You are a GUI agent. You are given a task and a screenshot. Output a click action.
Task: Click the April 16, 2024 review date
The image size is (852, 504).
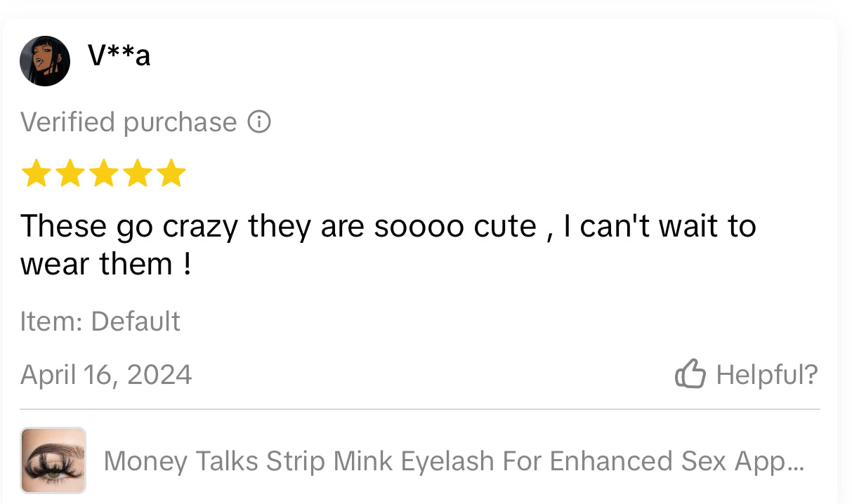point(106,374)
